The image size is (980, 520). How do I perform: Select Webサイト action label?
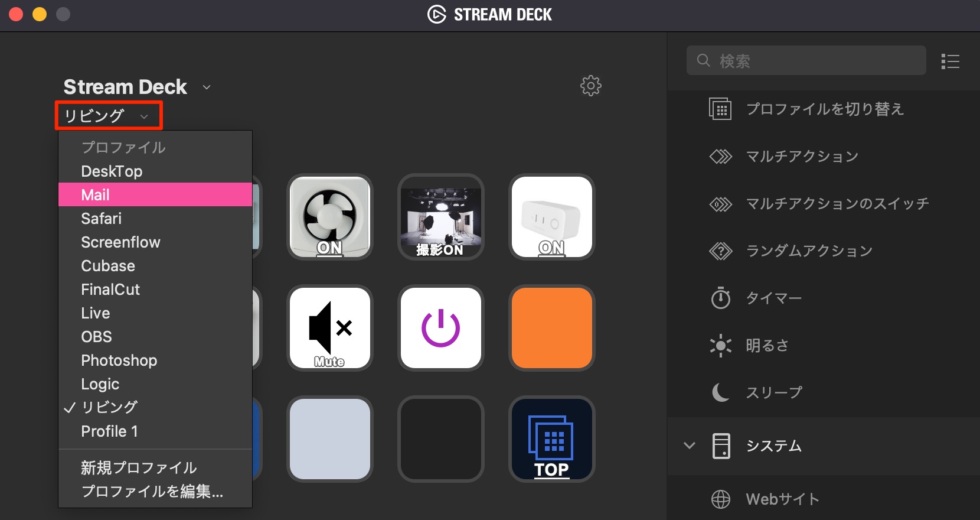[x=782, y=499]
